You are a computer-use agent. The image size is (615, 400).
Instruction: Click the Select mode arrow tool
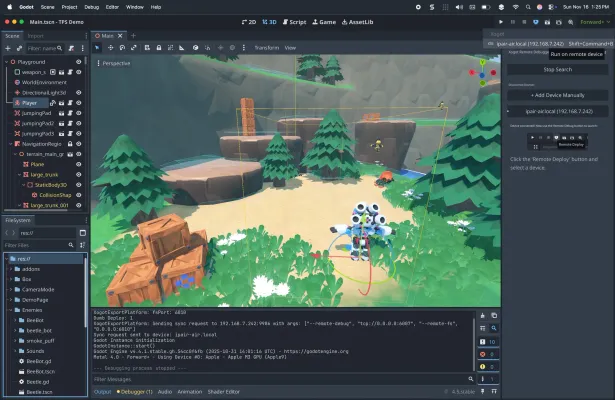(97, 47)
